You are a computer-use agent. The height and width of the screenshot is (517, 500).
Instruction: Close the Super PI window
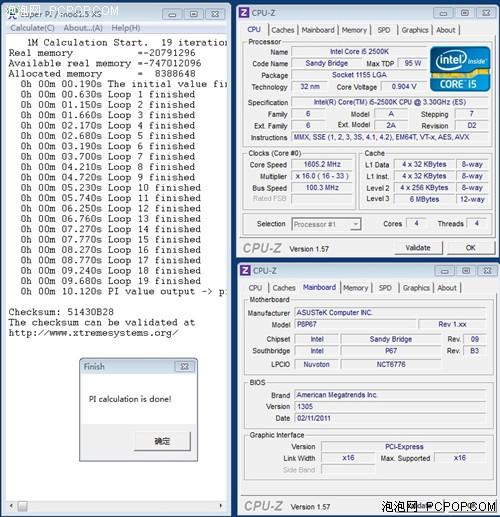tap(215, 14)
